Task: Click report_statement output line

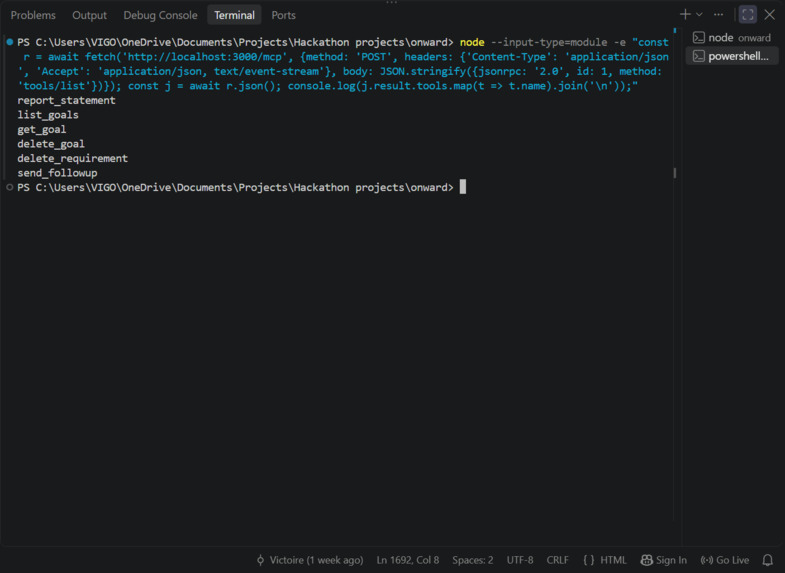Action: [67, 100]
